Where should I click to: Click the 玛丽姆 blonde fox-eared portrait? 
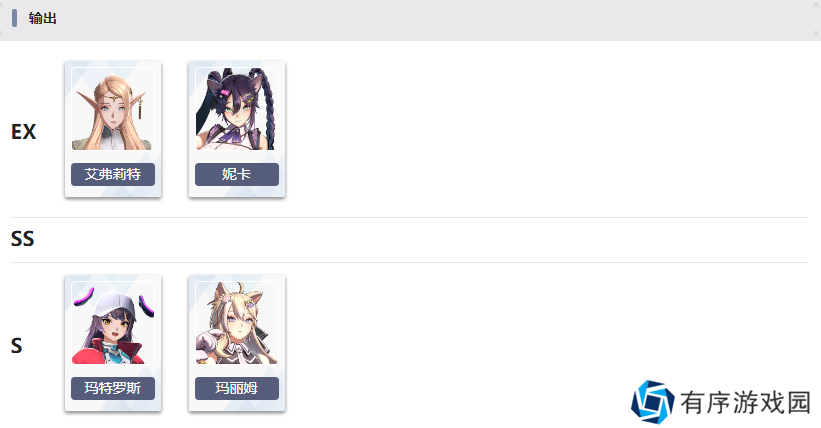pyautogui.click(x=237, y=323)
